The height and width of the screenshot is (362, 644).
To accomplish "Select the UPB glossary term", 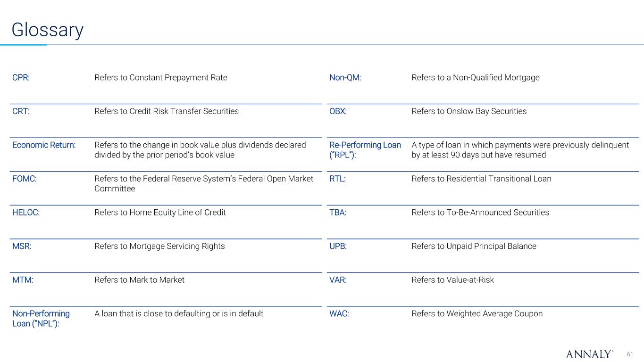I will [x=338, y=246].
